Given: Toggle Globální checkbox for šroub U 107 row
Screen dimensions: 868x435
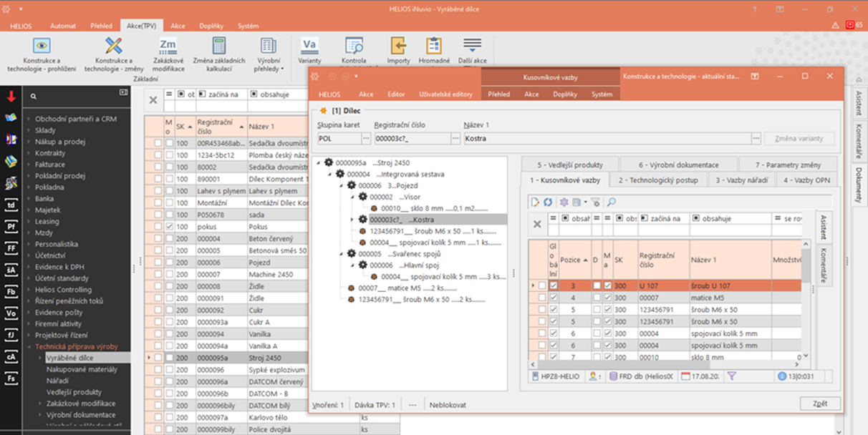Looking at the screenshot, I should pos(554,285).
